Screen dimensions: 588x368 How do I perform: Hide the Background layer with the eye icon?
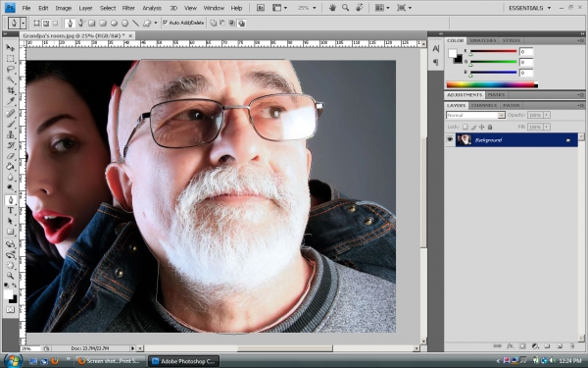pyautogui.click(x=450, y=139)
